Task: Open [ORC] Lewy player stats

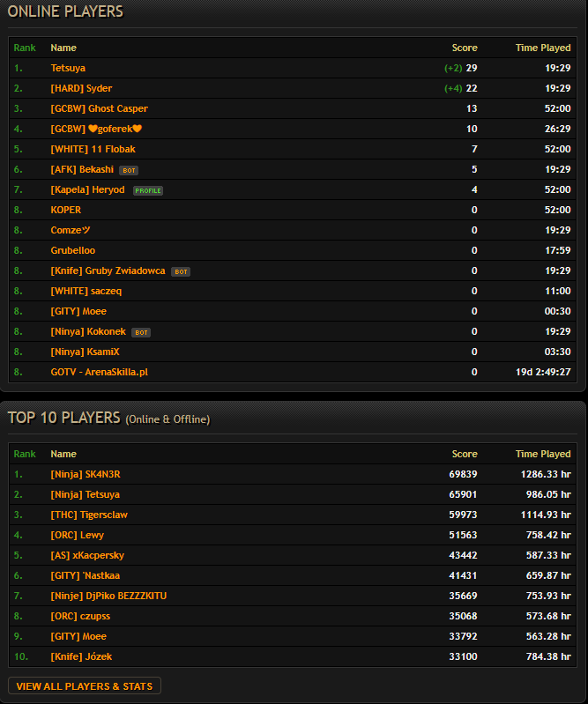Action: 78,535
